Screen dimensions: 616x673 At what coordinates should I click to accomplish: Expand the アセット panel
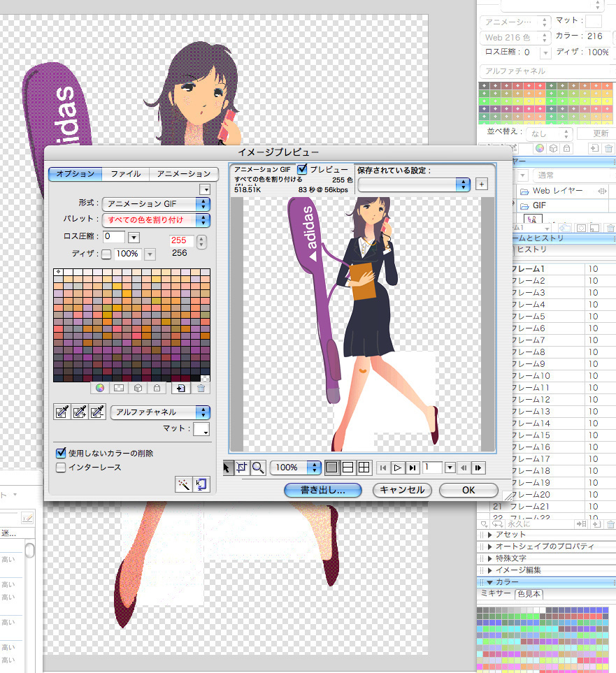pyautogui.click(x=489, y=535)
